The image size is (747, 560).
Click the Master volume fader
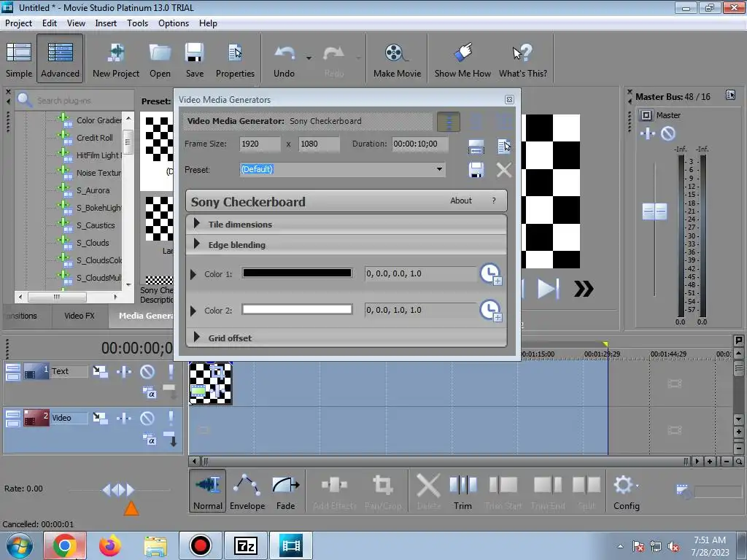(x=654, y=211)
